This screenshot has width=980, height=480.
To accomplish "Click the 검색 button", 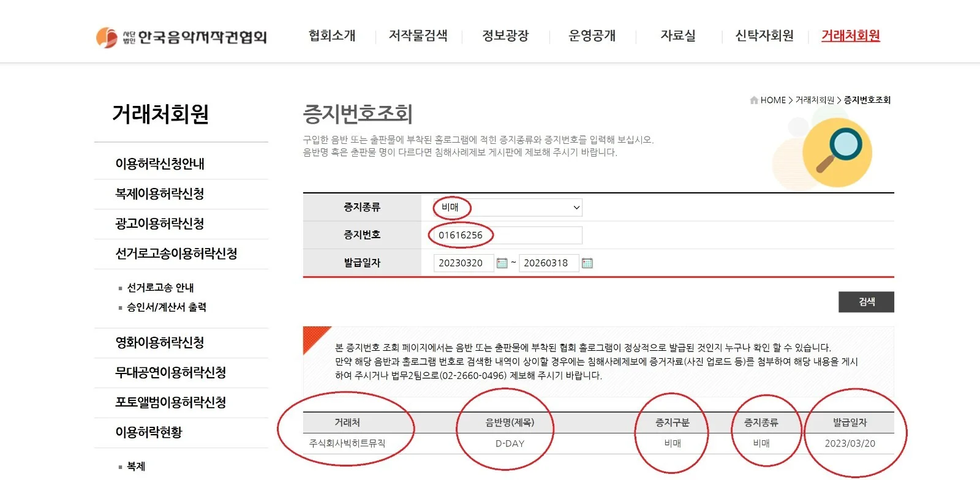I will point(866,302).
